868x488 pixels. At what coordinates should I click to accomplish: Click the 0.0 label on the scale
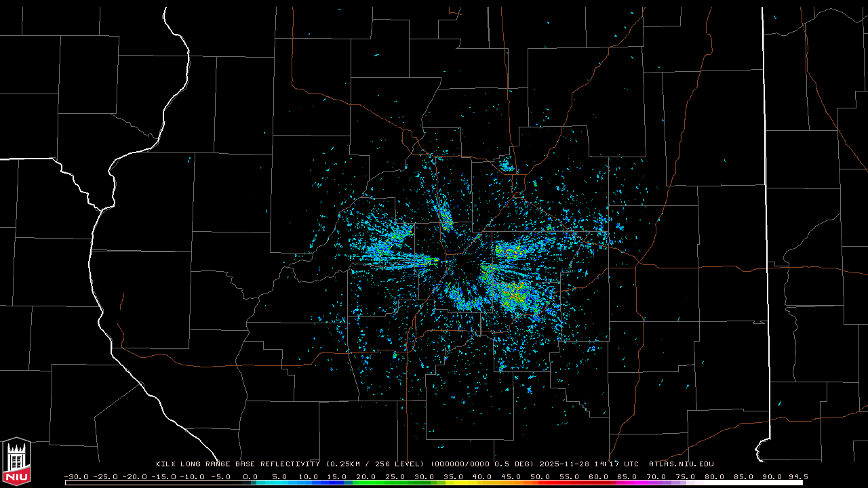[x=250, y=476]
